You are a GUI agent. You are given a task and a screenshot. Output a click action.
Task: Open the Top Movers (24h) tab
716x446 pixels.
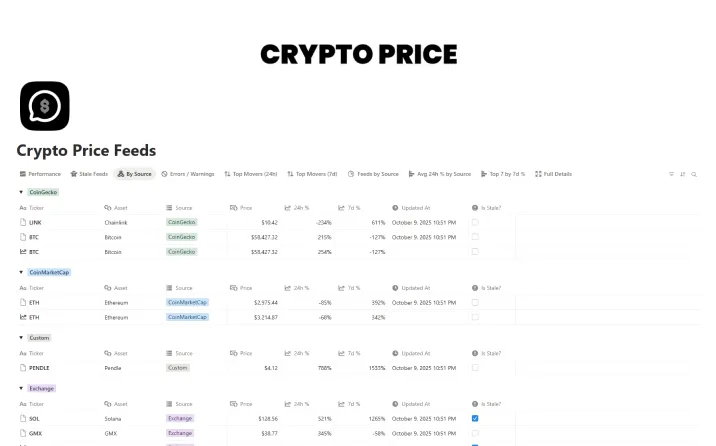[251, 174]
